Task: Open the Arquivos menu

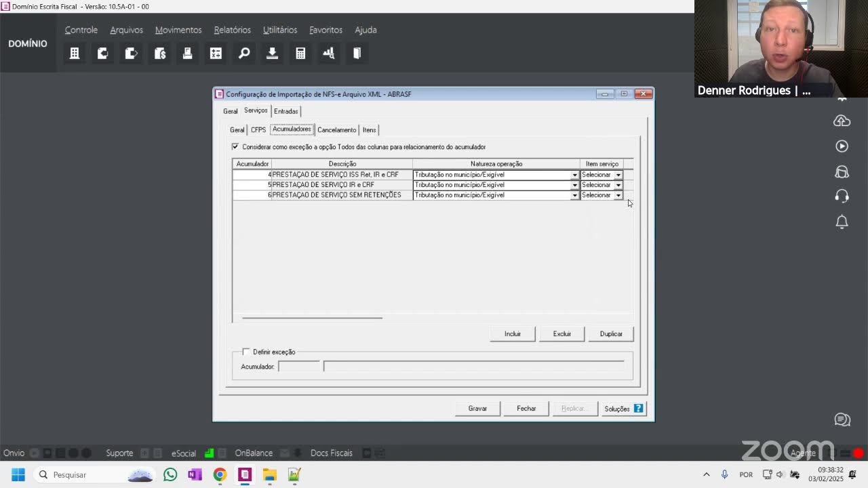Action: (x=126, y=30)
